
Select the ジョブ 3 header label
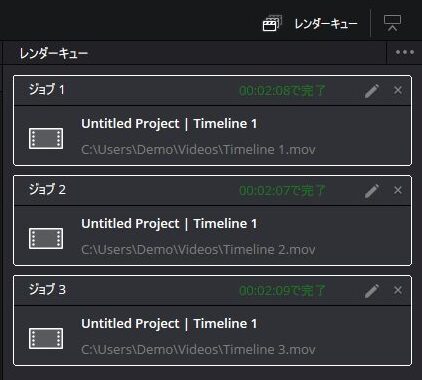pos(47,290)
